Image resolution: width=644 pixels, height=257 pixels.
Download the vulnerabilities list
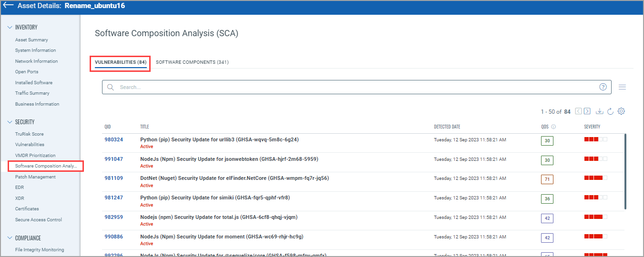[600, 111]
